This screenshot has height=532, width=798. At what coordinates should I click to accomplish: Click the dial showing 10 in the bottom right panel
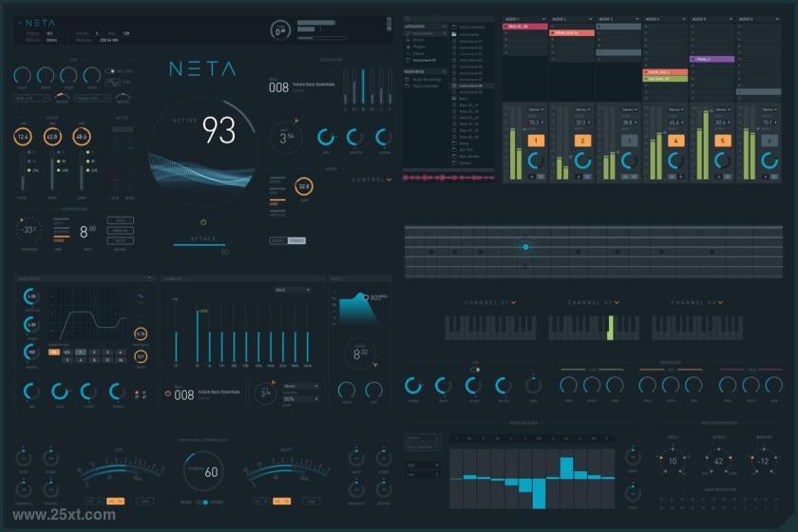point(673,461)
